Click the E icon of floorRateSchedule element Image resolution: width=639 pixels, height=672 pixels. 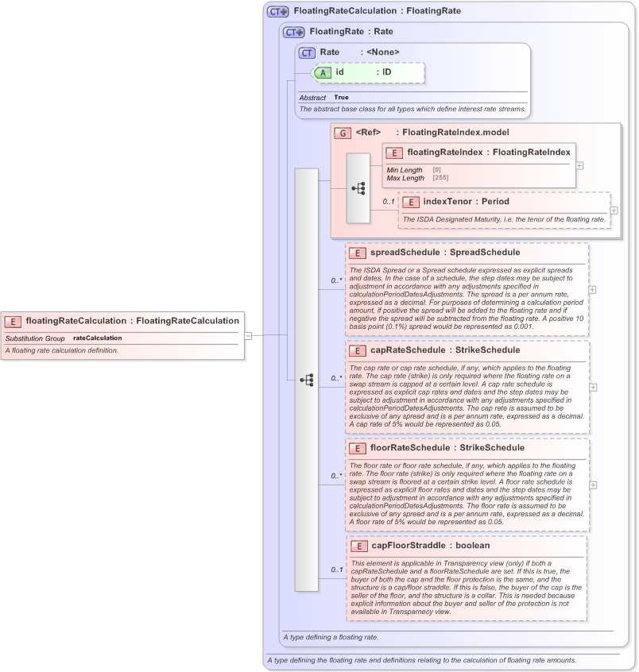pos(357,448)
